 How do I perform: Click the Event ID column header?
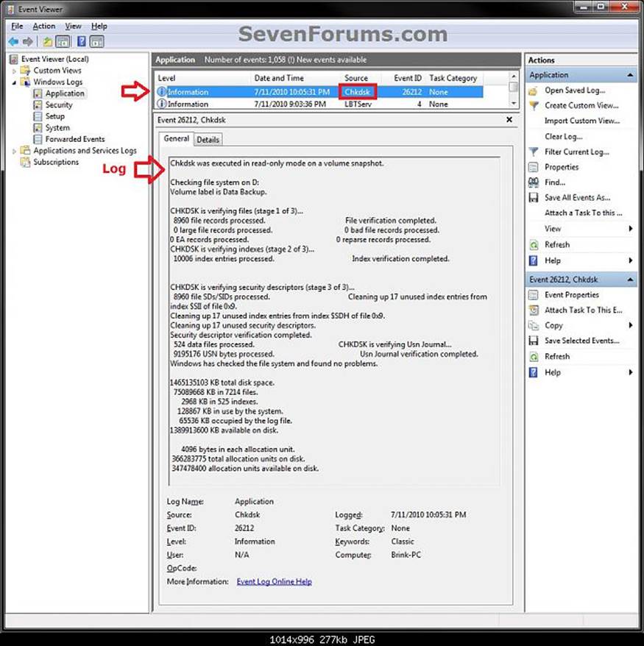point(407,78)
